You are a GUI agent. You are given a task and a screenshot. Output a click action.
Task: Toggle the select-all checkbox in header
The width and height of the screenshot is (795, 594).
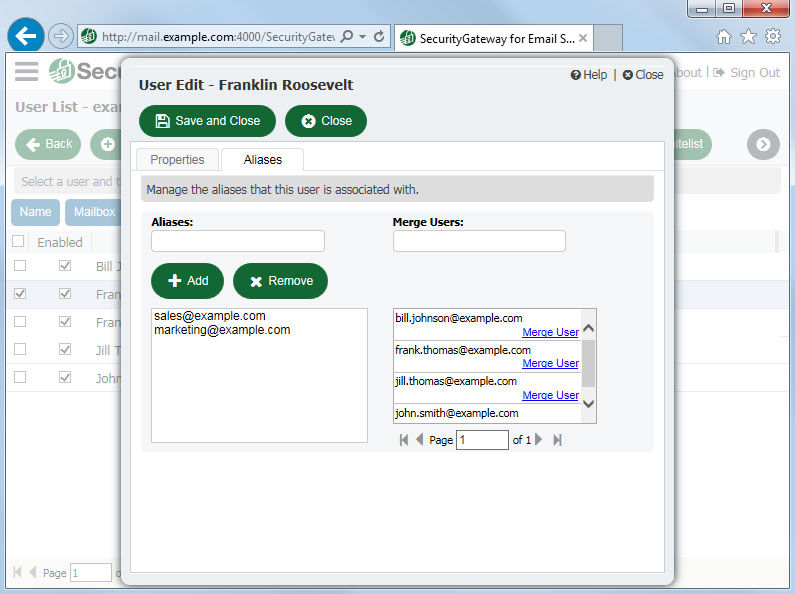[x=18, y=241]
